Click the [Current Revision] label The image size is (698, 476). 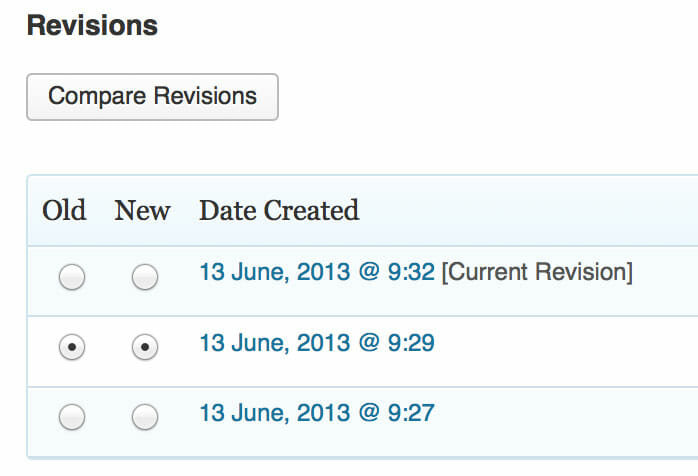537,272
